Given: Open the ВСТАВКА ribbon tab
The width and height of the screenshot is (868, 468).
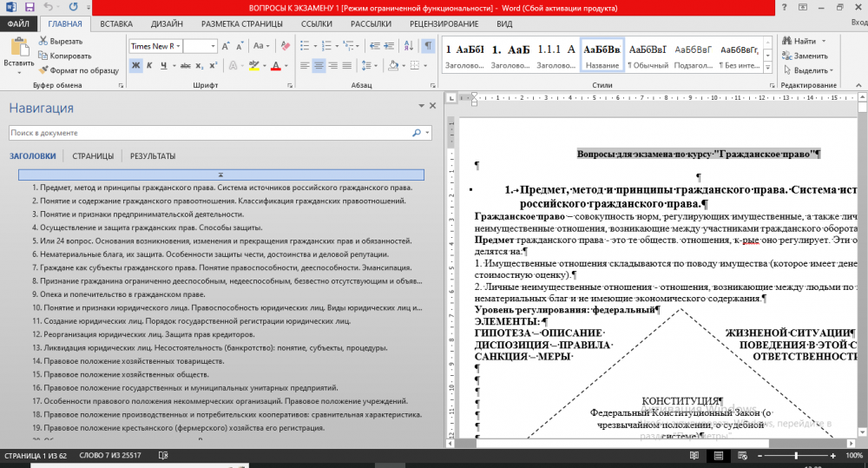Looking at the screenshot, I should (116, 24).
